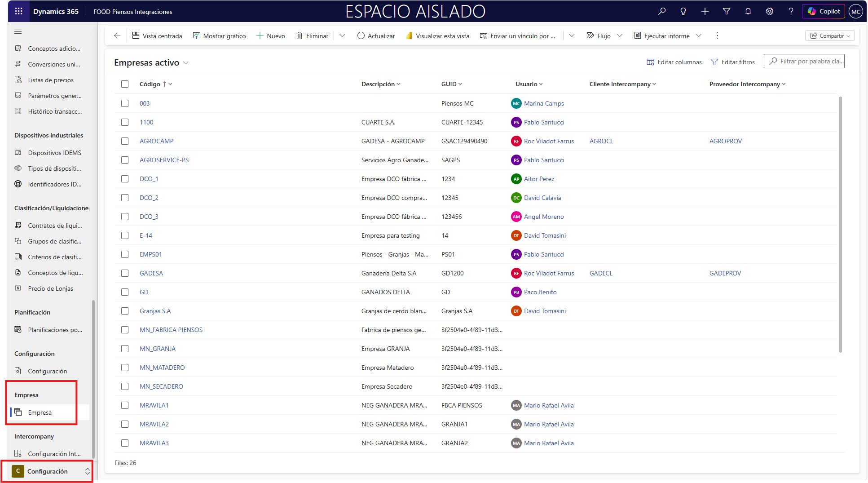Open the settings gear icon
Screen dimensions: 868x483
point(769,11)
